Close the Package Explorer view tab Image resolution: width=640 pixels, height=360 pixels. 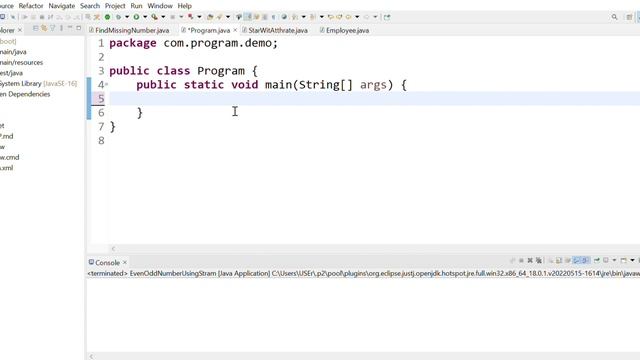pos(20,30)
